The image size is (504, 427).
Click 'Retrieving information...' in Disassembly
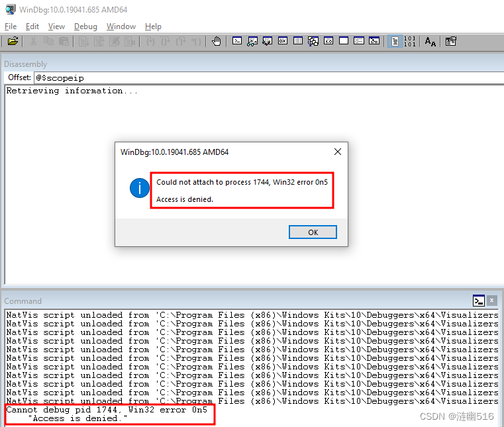pos(72,91)
